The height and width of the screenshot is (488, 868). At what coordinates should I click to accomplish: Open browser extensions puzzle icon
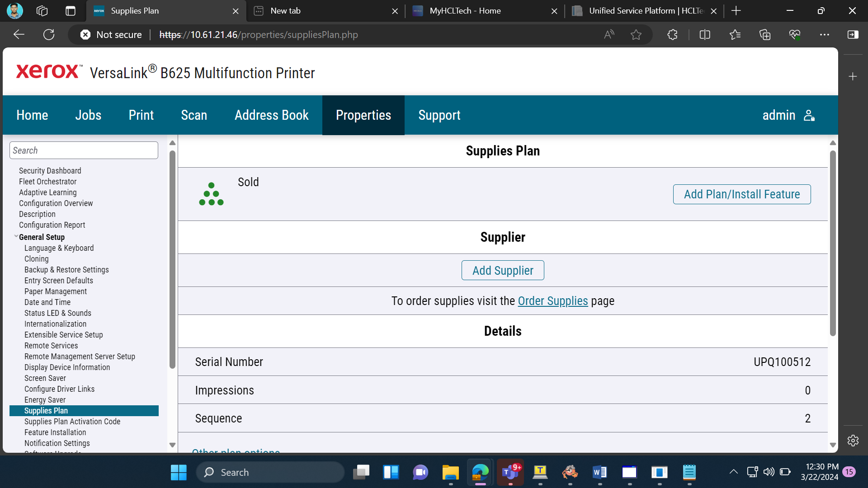click(672, 35)
